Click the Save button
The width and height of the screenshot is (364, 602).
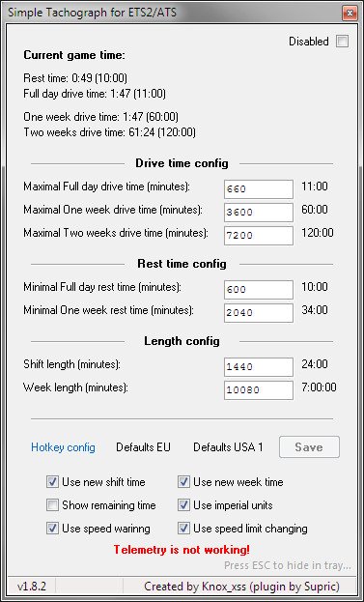(309, 446)
